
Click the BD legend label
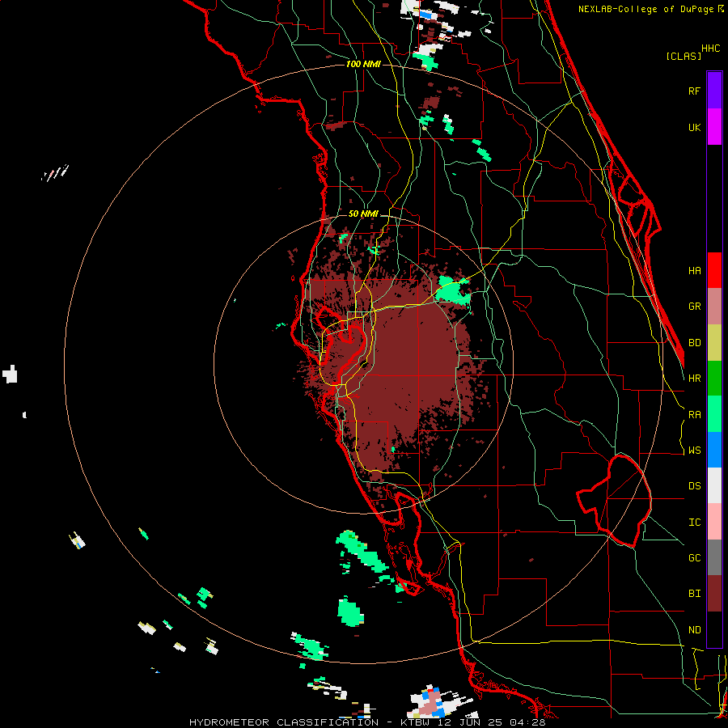[x=694, y=343]
